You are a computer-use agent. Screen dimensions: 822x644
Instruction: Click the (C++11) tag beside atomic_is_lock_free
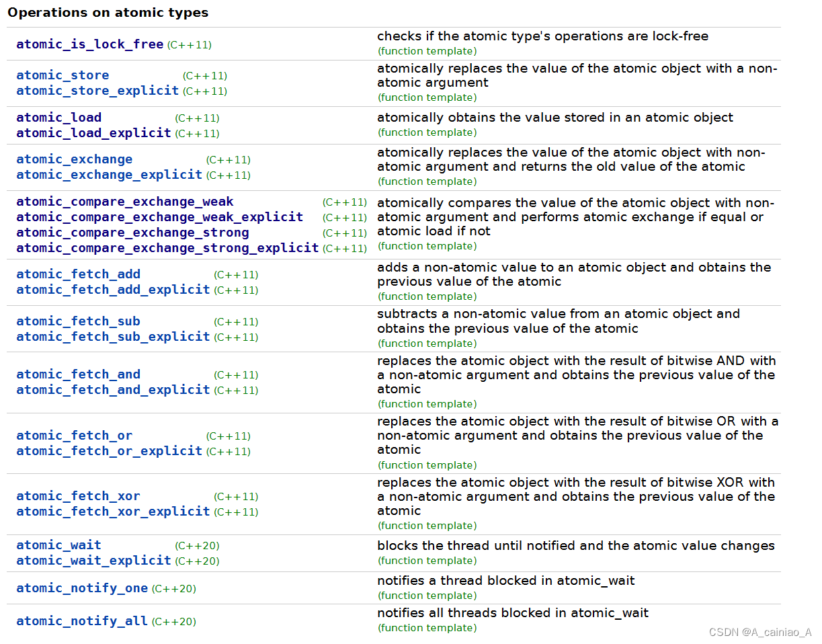coord(190,45)
